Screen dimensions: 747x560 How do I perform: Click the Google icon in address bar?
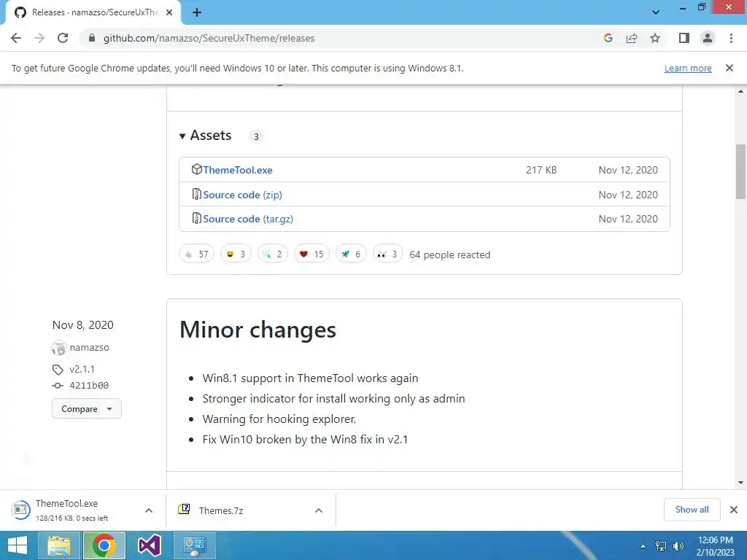[x=608, y=38]
